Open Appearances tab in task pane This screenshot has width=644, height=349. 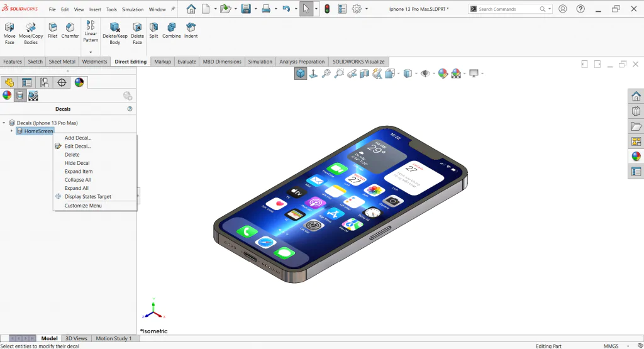click(x=636, y=157)
